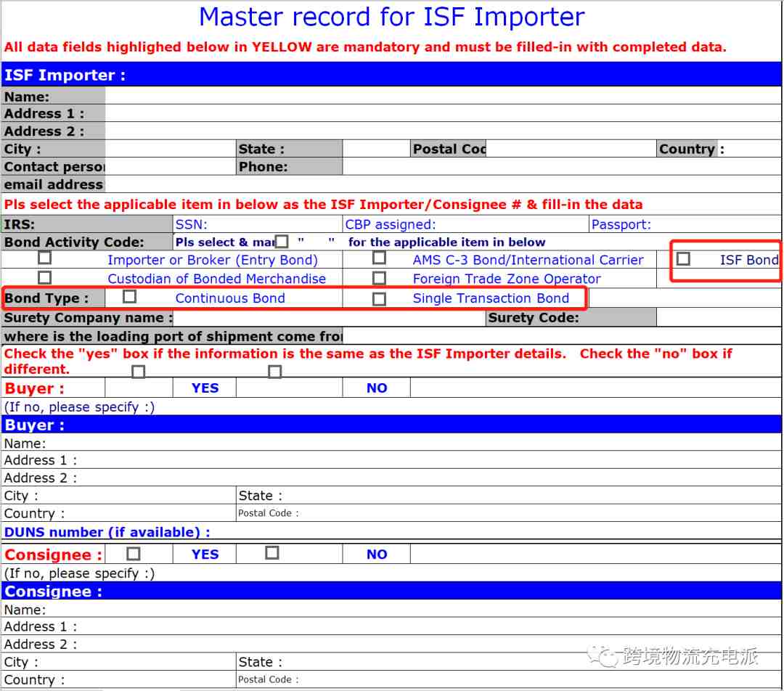Mark the Consignee NO checkbox
This screenshot has width=784, height=691.
tap(271, 553)
